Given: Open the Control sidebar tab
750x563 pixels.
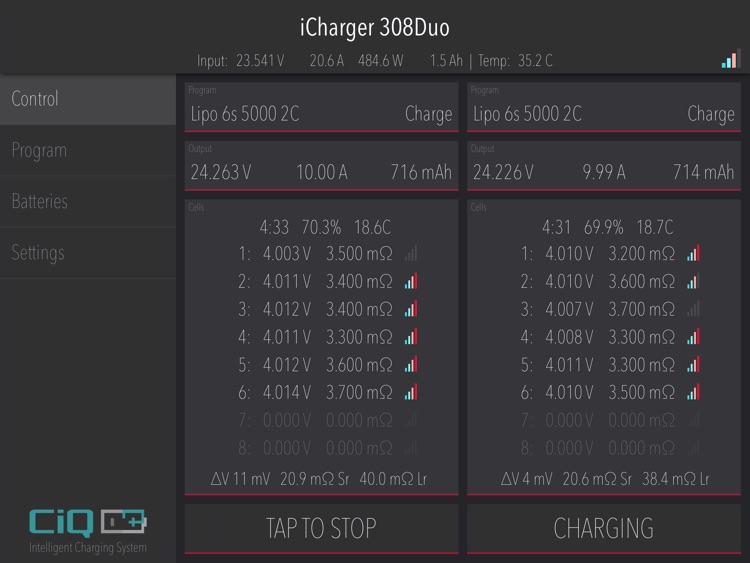Looking at the screenshot, I should pyautogui.click(x=88, y=99).
